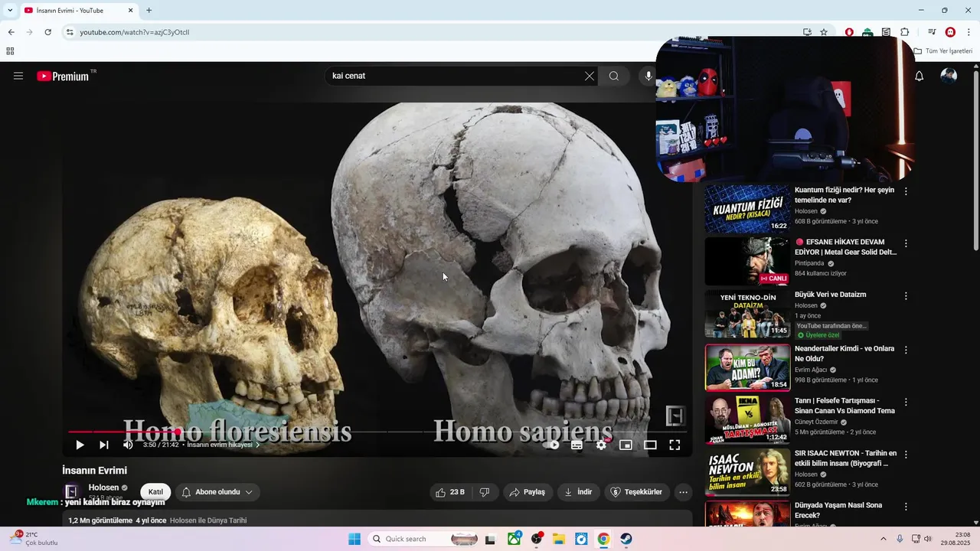Switch to miniplayer mode
This screenshot has height=551, width=980.
pyautogui.click(x=626, y=445)
